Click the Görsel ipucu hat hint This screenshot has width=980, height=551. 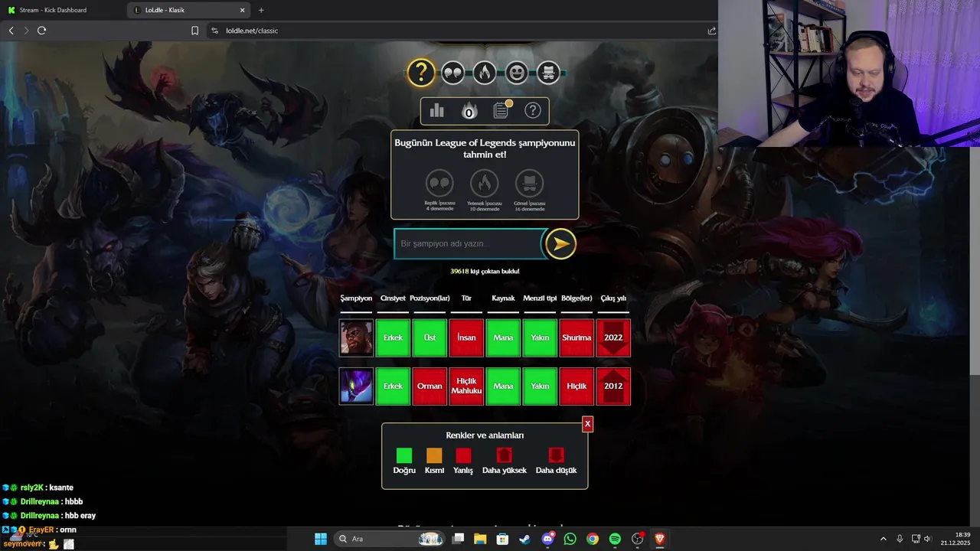pos(529,184)
